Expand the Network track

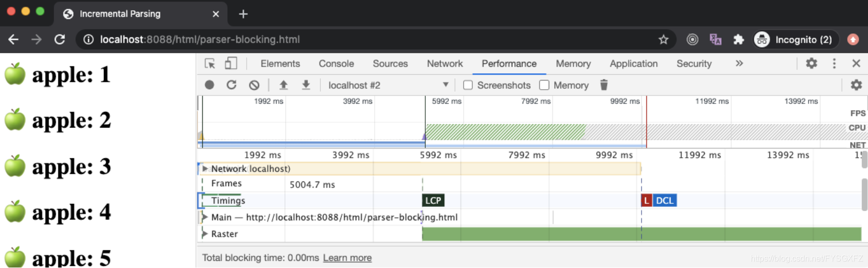click(x=205, y=169)
